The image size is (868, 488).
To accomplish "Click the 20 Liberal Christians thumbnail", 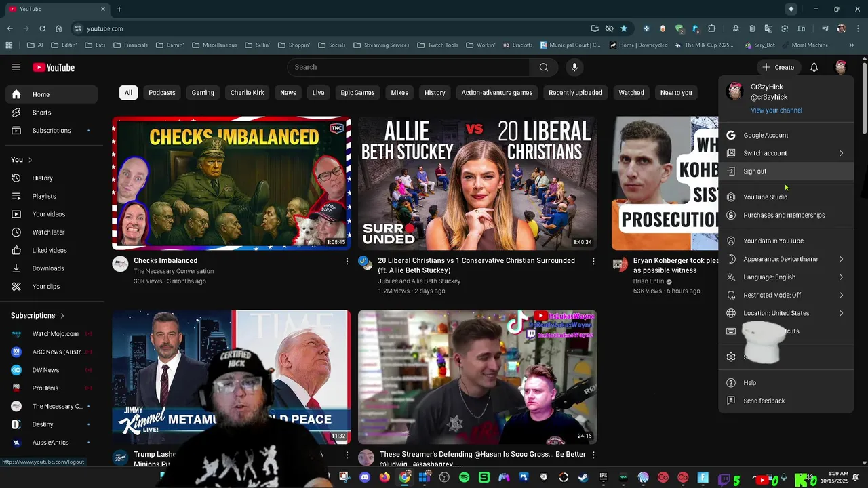I will coord(477,183).
